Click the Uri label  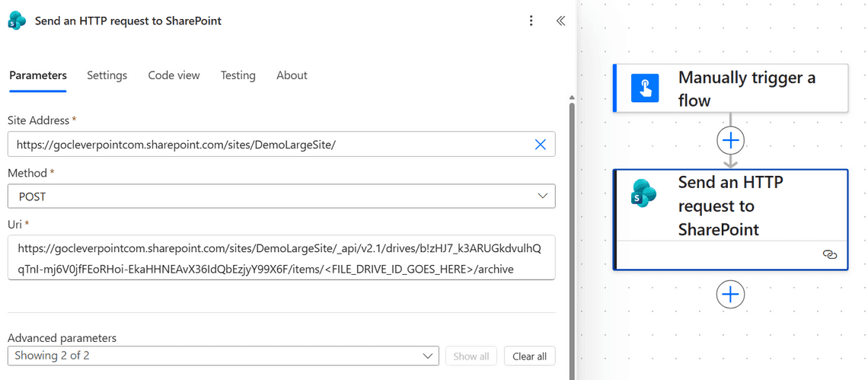click(x=15, y=224)
